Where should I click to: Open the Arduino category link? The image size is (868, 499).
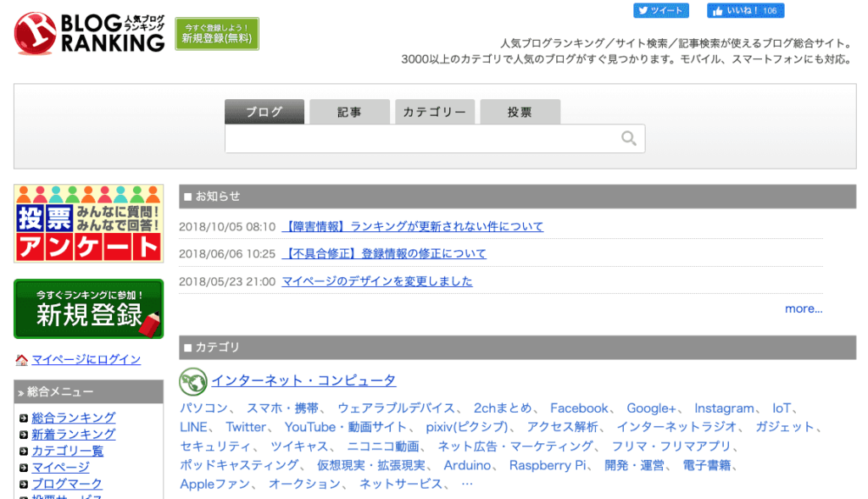pos(467,465)
